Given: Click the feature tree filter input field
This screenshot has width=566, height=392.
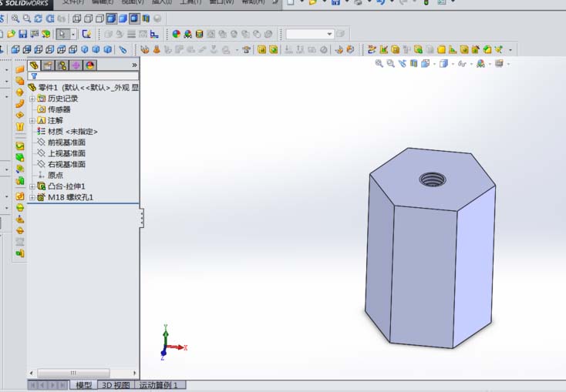Looking at the screenshot, I should click(x=85, y=76).
